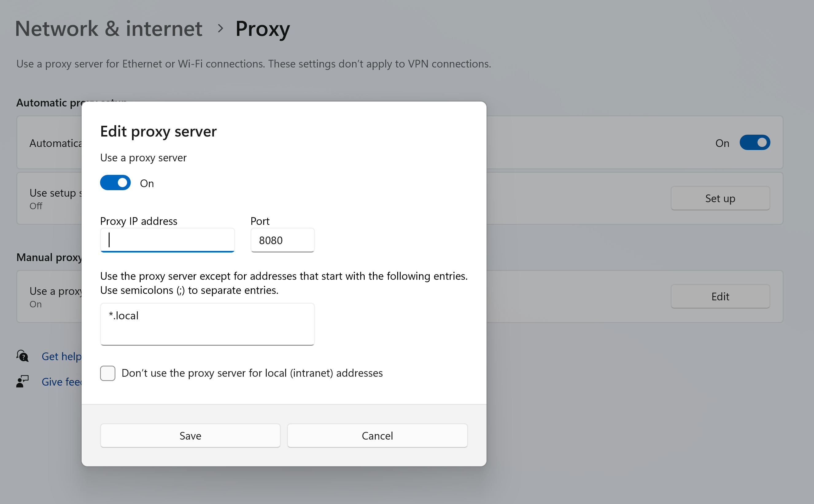Click the Edit proxy server dialog title
The width and height of the screenshot is (814, 504).
point(158,131)
